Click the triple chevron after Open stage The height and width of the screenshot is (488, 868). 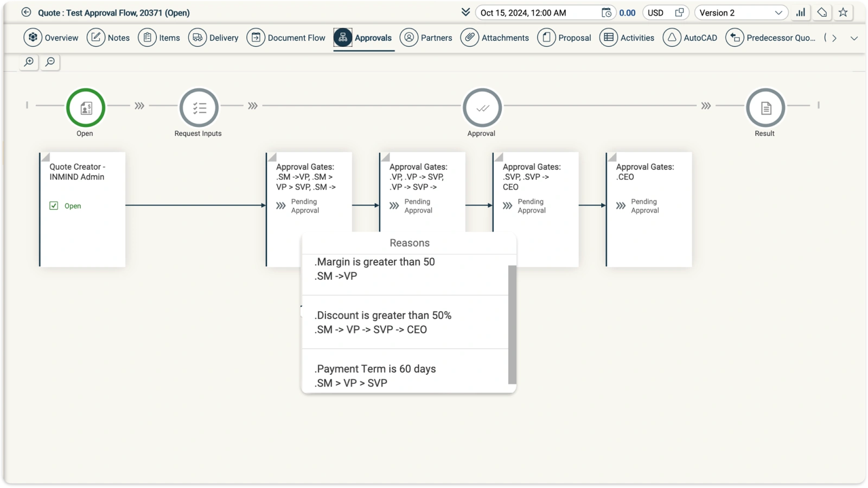click(139, 106)
